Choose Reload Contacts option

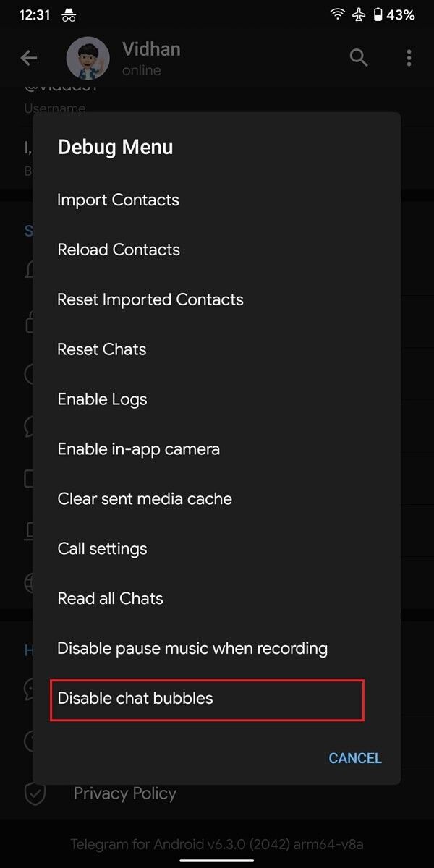point(119,250)
